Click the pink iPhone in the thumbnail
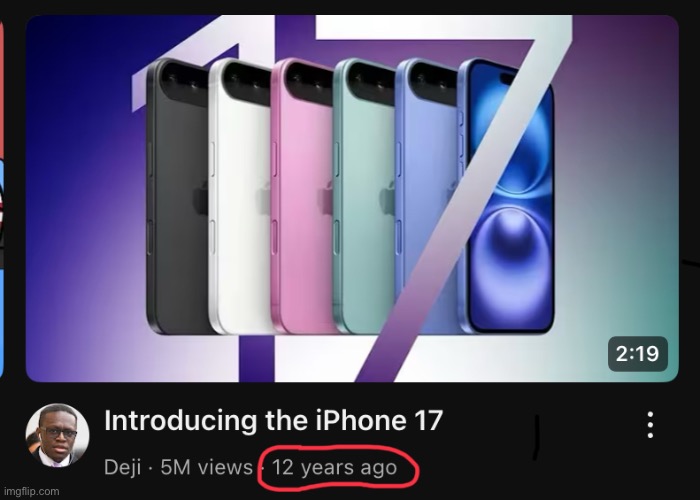 coord(303,196)
